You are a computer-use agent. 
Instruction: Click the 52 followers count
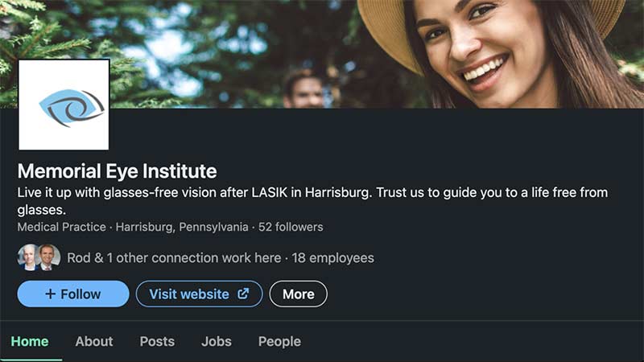(x=291, y=227)
